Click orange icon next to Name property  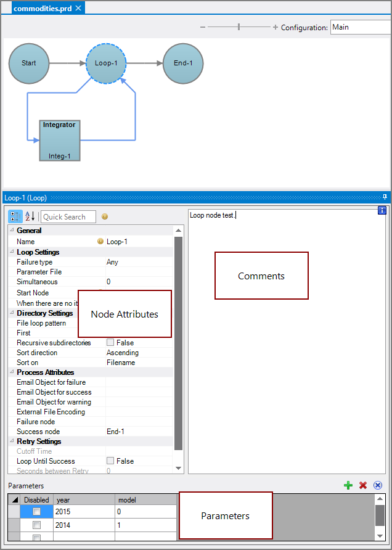click(100, 241)
